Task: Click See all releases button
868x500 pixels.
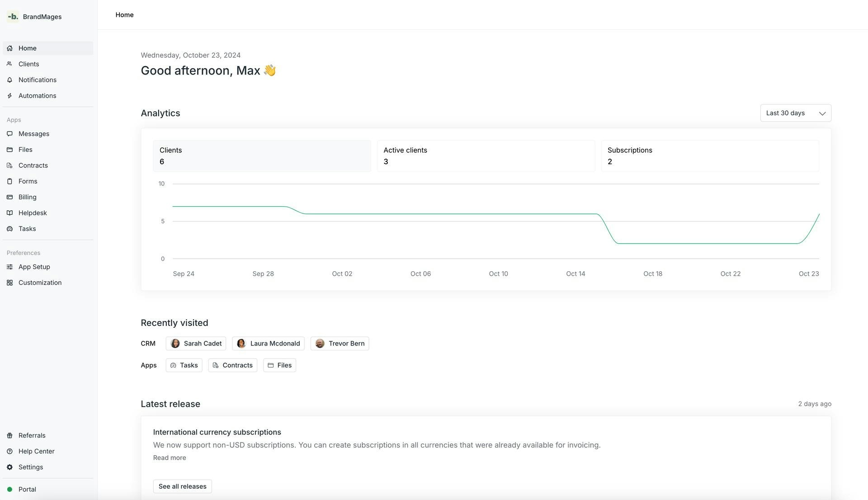Action: pyautogui.click(x=182, y=486)
